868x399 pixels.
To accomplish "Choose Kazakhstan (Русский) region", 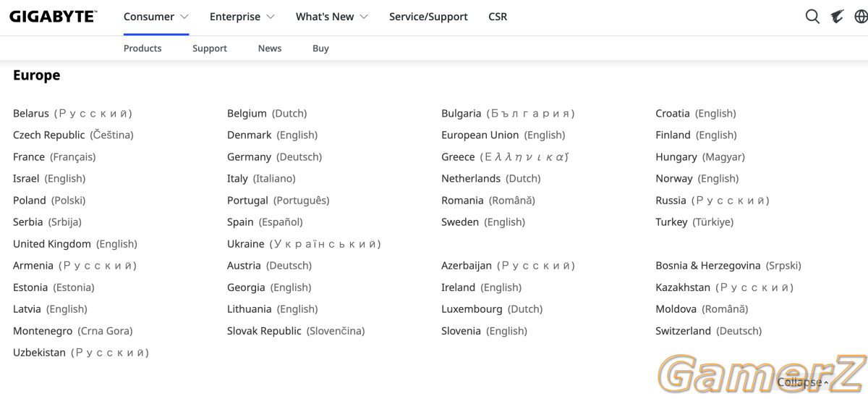I will point(725,287).
